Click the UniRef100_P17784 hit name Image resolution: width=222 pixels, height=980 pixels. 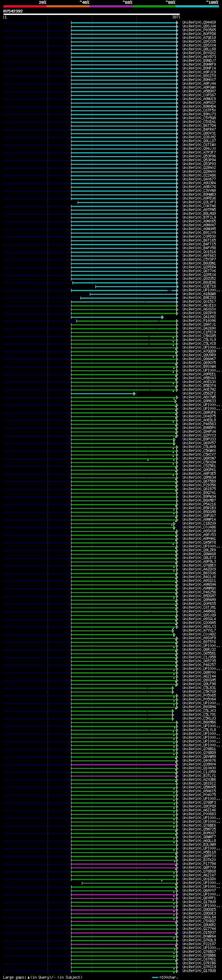199,864
